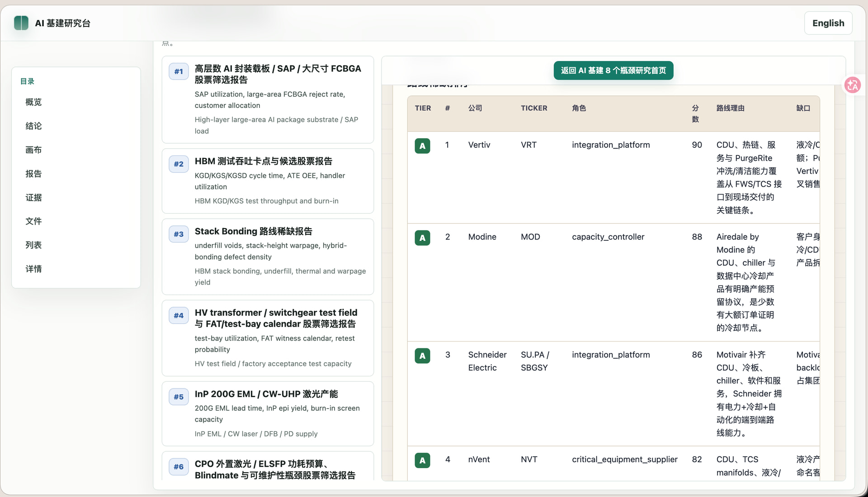868x497 pixels.
Task: Jump to 证据 in the sidebar
Action: pyautogui.click(x=33, y=197)
